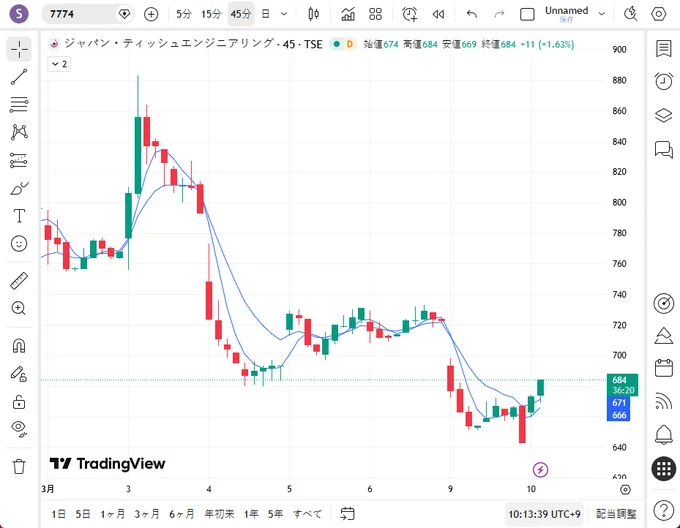Screen dimensions: 680x528
Task: Select the chart layout square button
Action: coord(527,14)
